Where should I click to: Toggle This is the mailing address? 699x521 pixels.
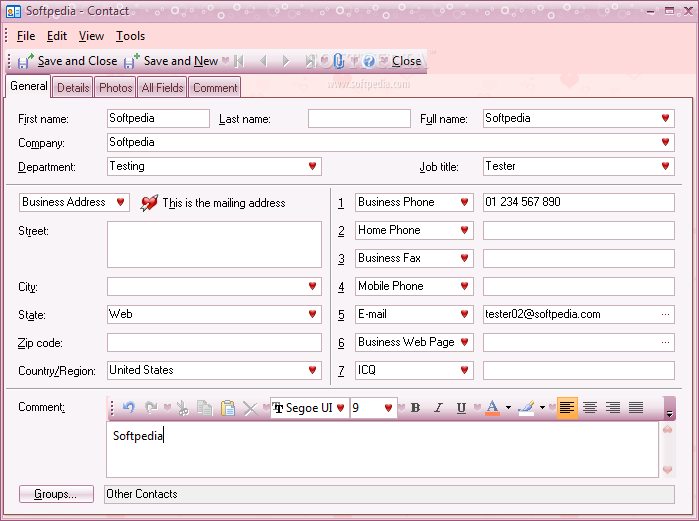click(213, 203)
